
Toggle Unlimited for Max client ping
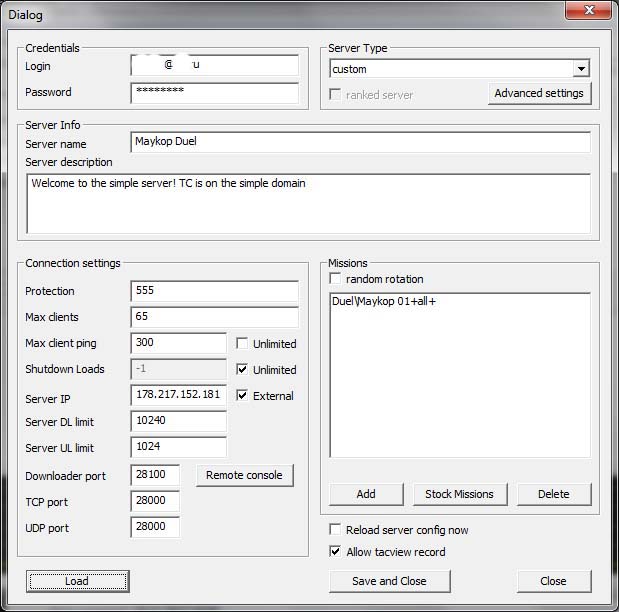tap(243, 344)
